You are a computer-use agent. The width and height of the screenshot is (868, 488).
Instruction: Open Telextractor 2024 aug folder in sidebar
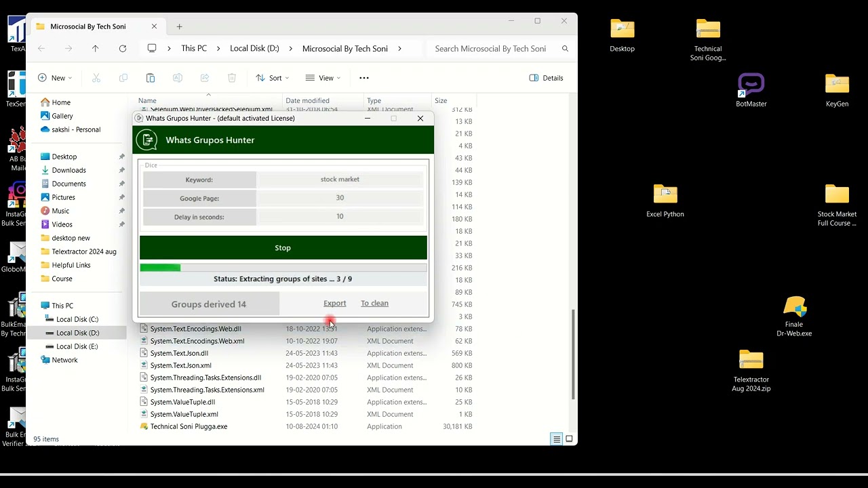pyautogui.click(x=79, y=251)
